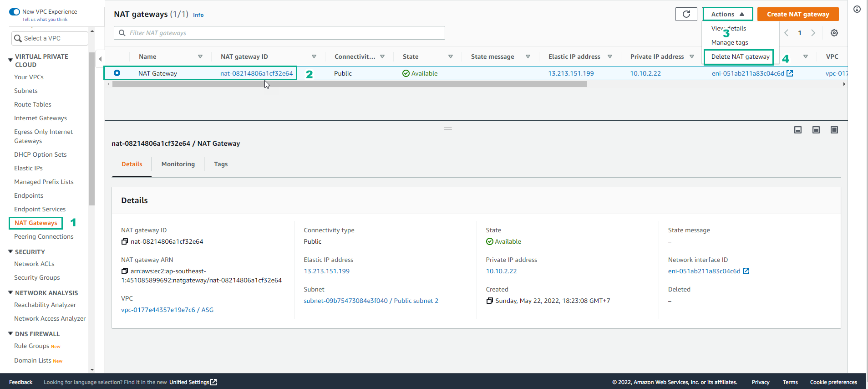This screenshot has height=389, width=868.
Task: Open external link icon beside eni ID in table row
Action: pyautogui.click(x=790, y=73)
